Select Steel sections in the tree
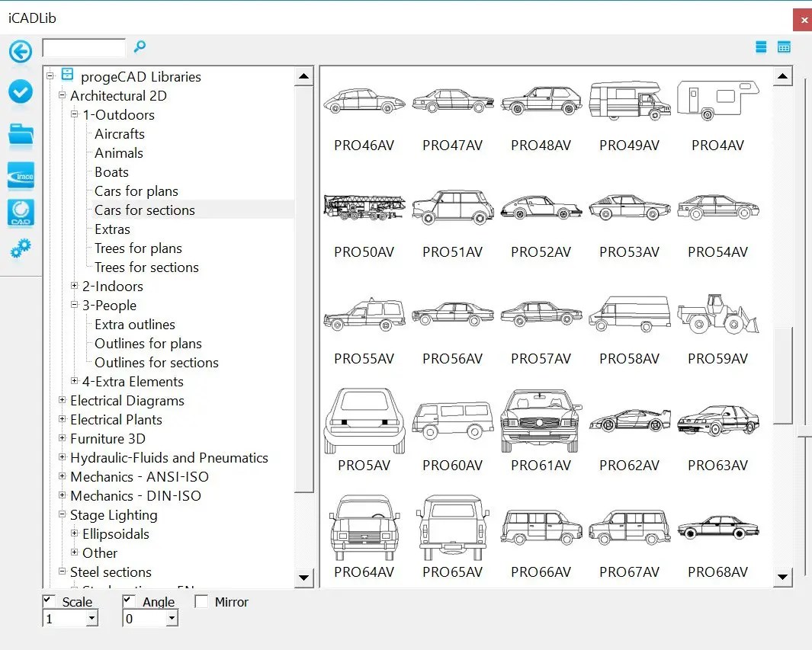The height and width of the screenshot is (650, 812). [x=111, y=572]
